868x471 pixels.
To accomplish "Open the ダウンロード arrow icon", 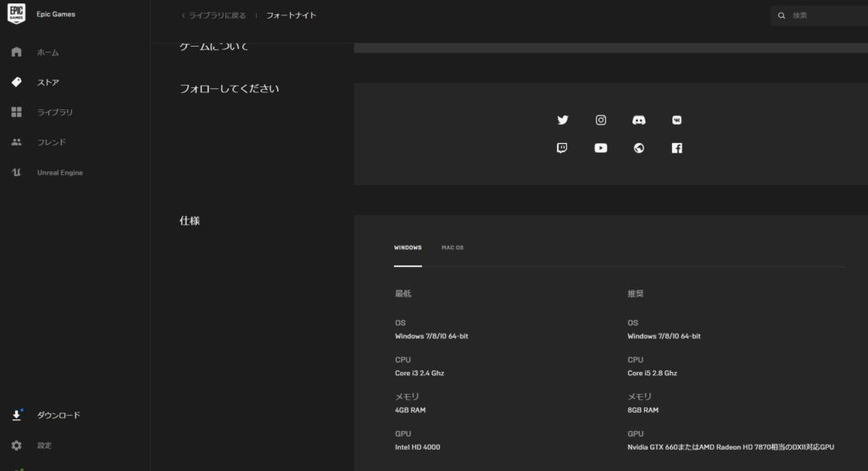I will [x=17, y=415].
